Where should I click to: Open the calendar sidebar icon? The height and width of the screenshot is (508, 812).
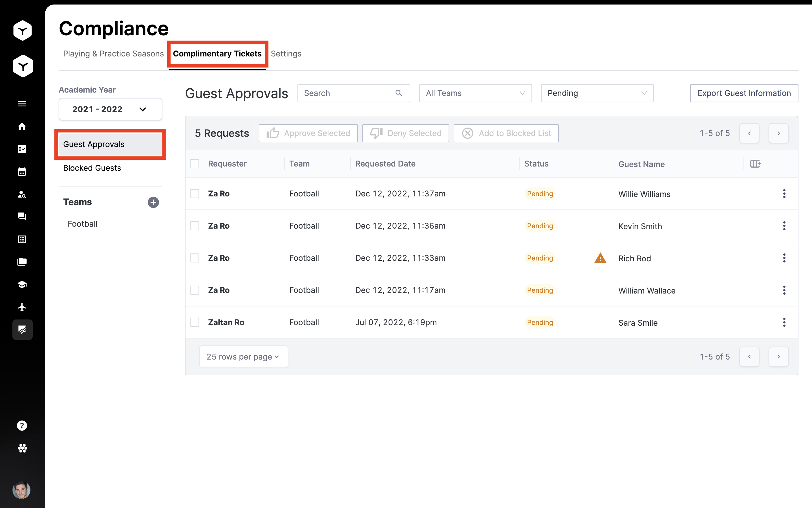[22, 172]
